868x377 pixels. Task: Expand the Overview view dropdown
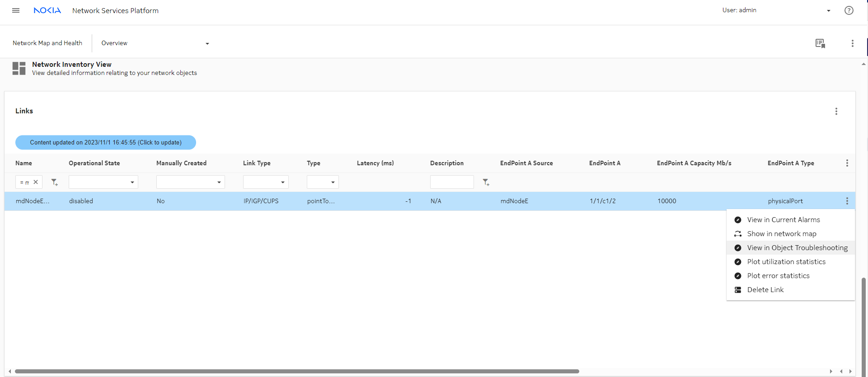207,44
